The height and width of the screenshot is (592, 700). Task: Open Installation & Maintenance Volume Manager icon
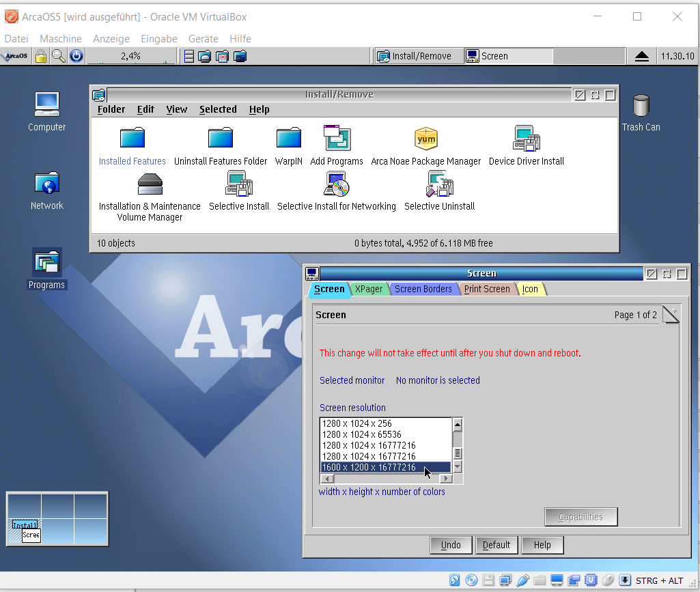150,184
